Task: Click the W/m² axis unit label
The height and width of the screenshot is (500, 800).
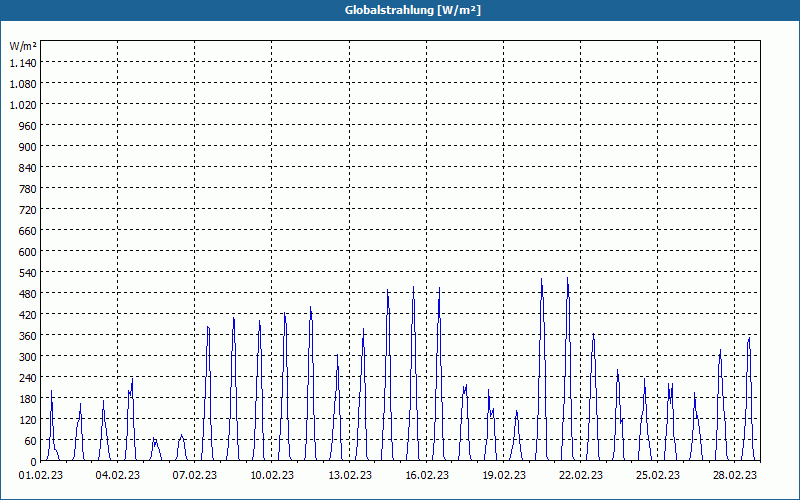Action: click(x=23, y=46)
